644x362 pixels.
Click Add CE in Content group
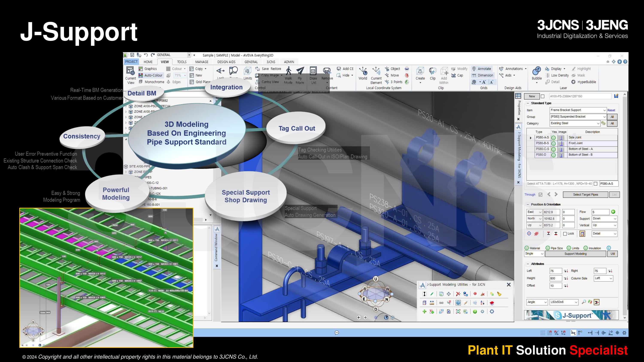345,69
